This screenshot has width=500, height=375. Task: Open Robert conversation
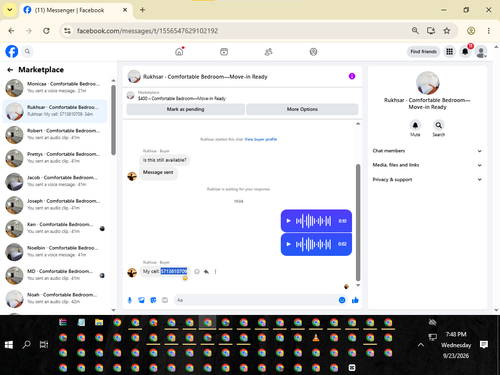[55, 135]
